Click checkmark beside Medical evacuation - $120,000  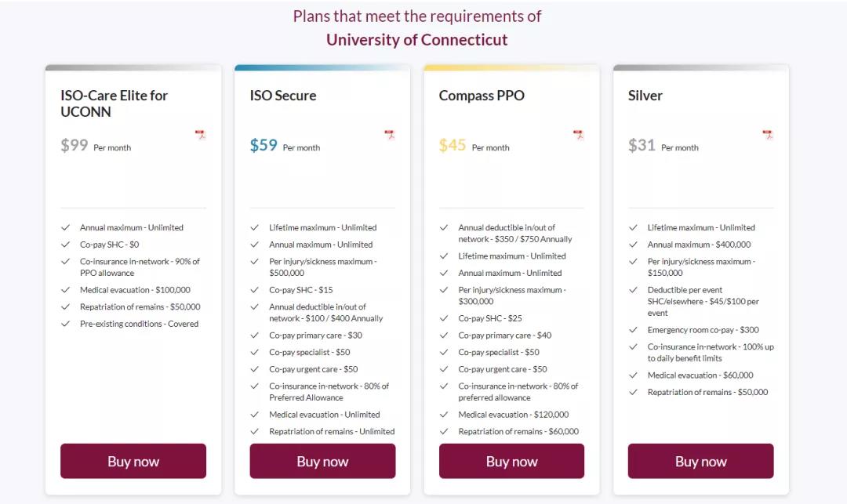[445, 415]
